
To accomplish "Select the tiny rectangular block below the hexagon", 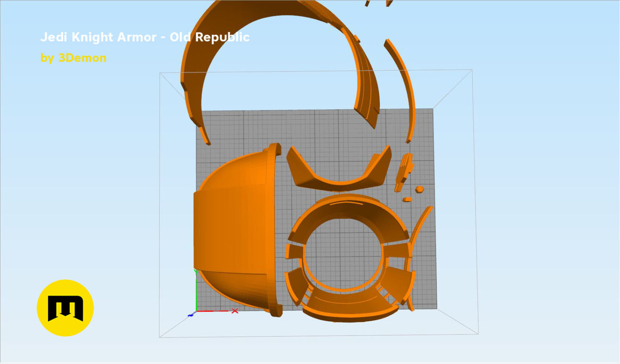I will pos(407,200).
